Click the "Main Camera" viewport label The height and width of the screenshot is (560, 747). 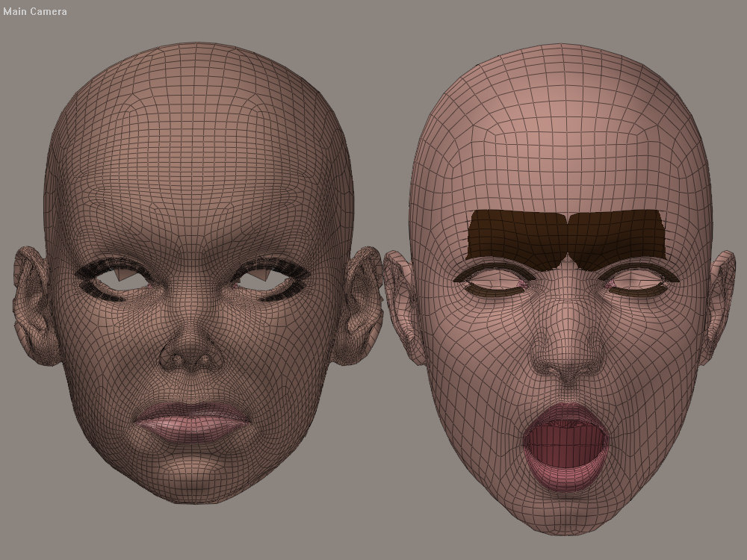pos(35,11)
